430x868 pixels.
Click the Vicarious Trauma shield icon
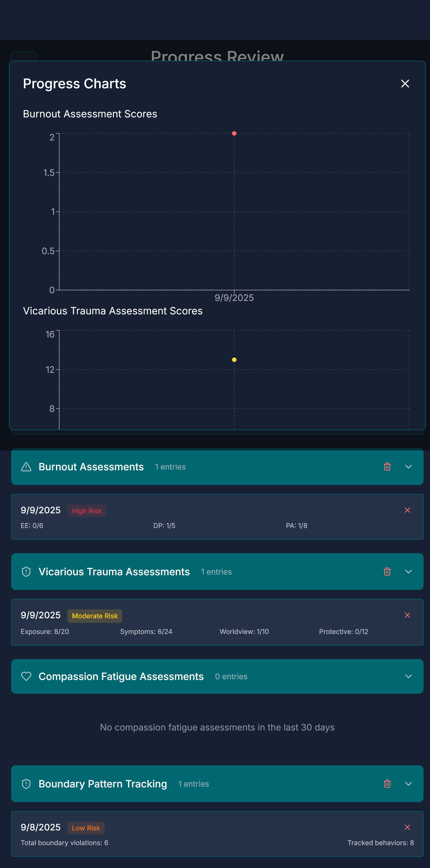[x=26, y=572]
